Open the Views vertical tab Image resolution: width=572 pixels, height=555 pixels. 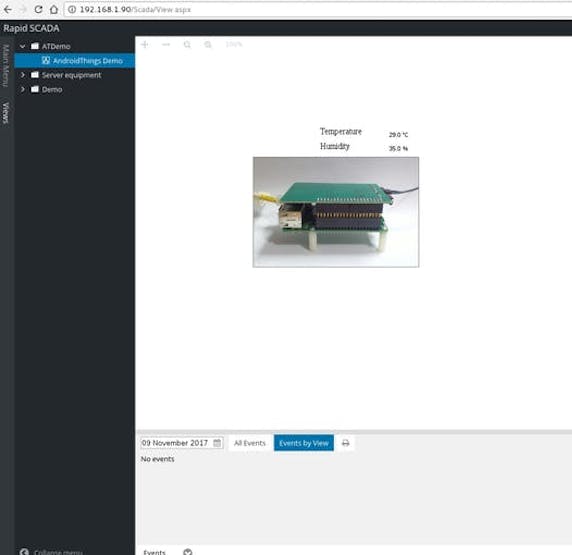6,113
